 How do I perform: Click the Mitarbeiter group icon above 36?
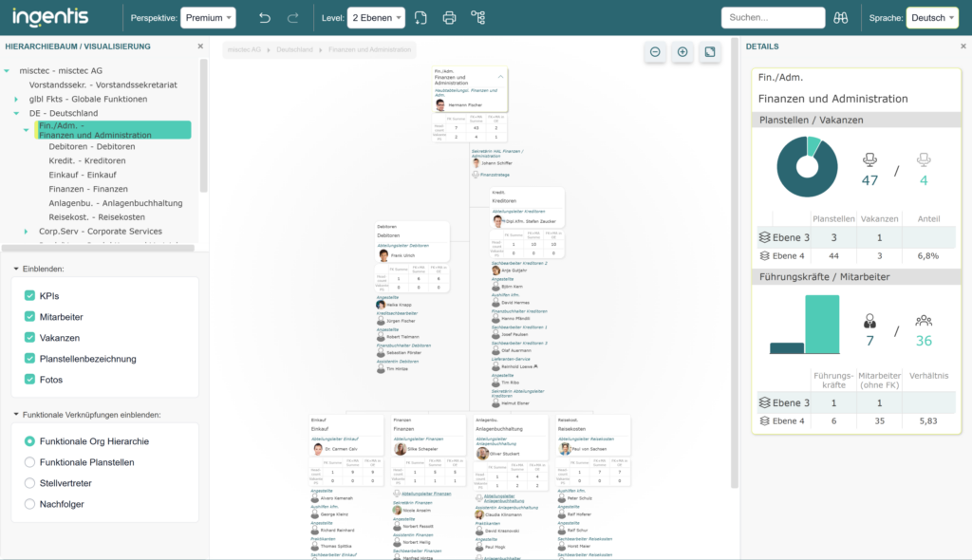(x=924, y=321)
